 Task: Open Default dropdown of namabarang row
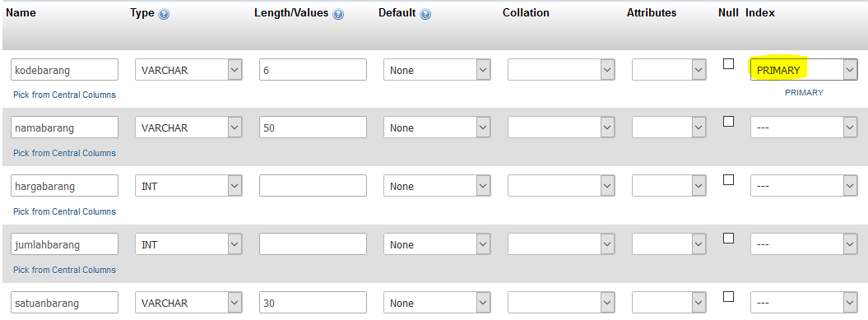coord(437,128)
